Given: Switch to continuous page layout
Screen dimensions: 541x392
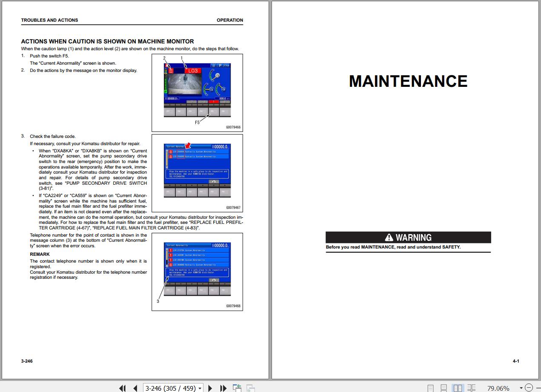Looking at the screenshot, I should pyautogui.click(x=444, y=388).
